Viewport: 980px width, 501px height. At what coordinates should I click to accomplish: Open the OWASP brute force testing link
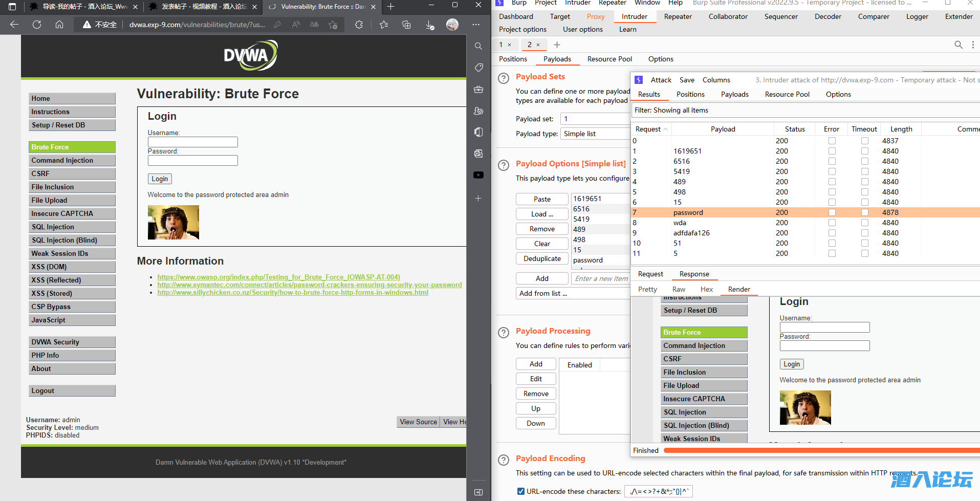(278, 277)
